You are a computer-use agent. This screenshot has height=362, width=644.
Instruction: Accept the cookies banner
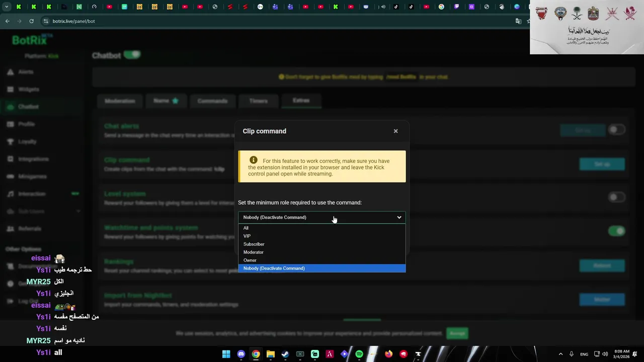click(x=457, y=333)
